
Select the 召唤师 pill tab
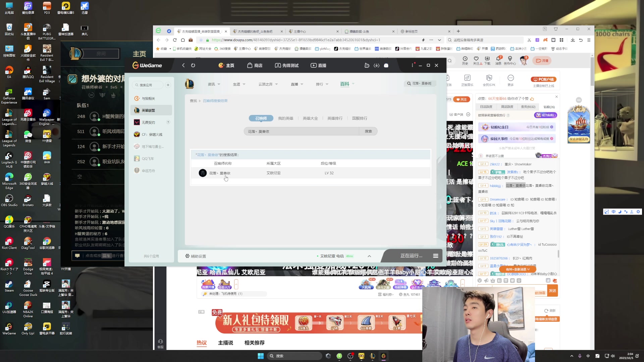[x=261, y=118]
